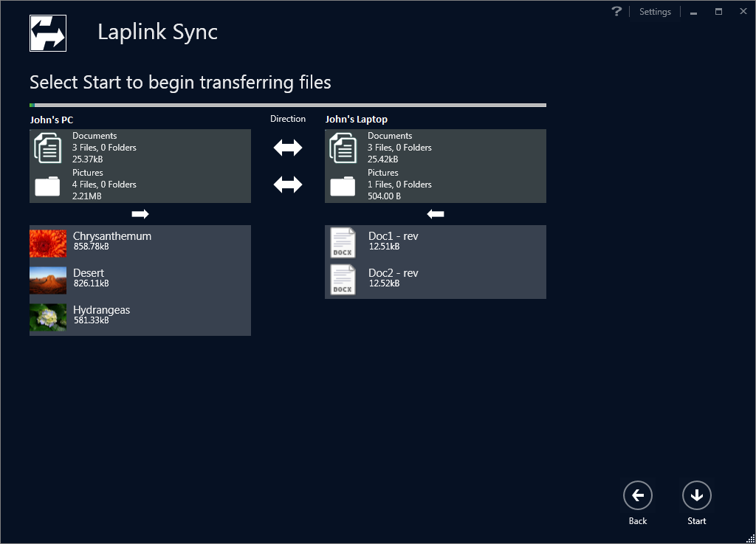The image size is (756, 544).
Task: Click the 'John's PC' heading
Action: pos(52,120)
